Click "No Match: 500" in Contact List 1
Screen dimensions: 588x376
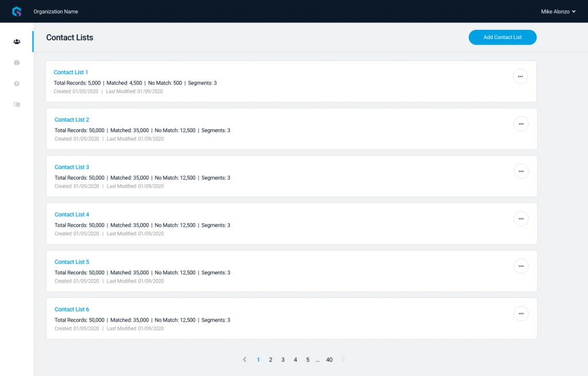pyautogui.click(x=165, y=83)
